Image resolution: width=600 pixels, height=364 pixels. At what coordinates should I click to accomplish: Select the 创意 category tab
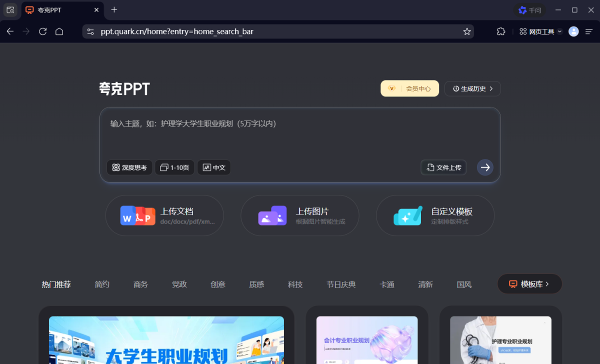pos(218,284)
